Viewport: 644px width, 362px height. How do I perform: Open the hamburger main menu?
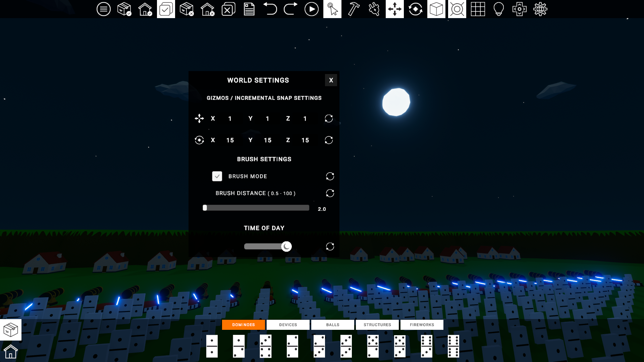[103, 9]
